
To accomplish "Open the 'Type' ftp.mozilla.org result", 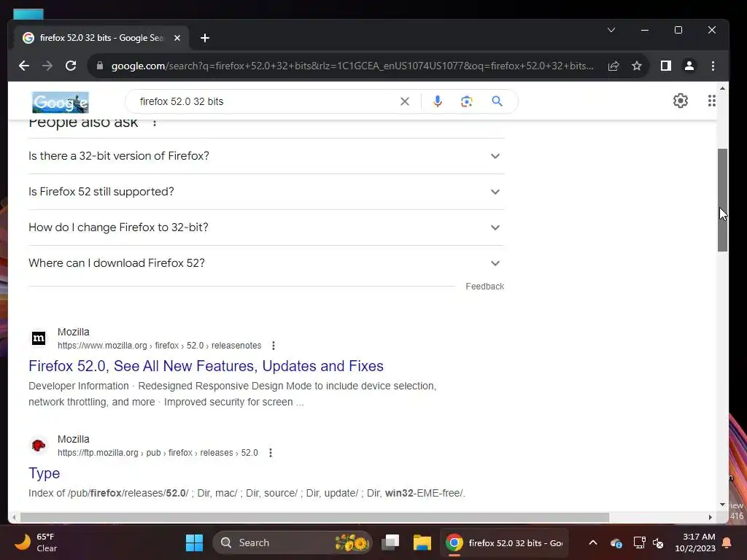I will tap(44, 472).
